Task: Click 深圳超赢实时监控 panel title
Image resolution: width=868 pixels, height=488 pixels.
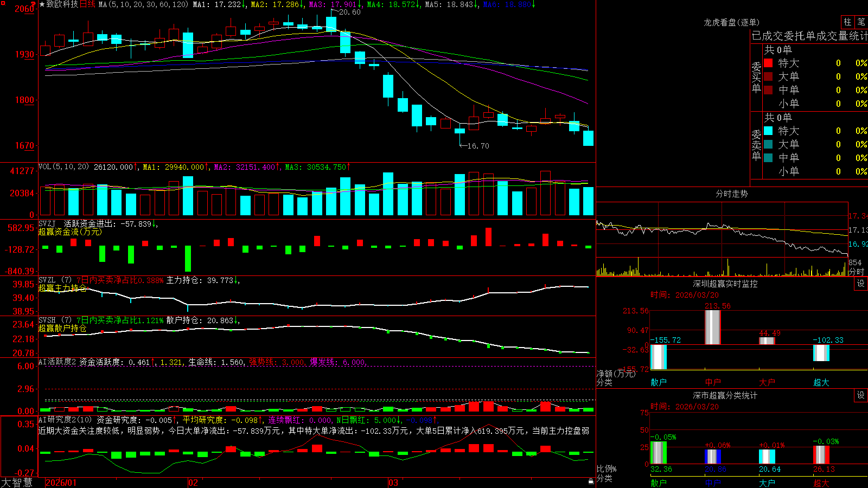Action: [x=725, y=284]
